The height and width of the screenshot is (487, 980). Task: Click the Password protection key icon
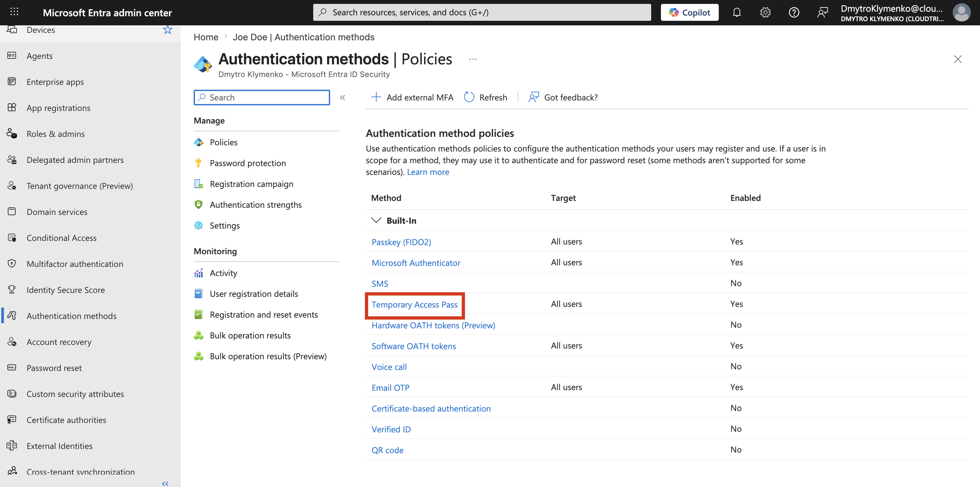(x=199, y=163)
